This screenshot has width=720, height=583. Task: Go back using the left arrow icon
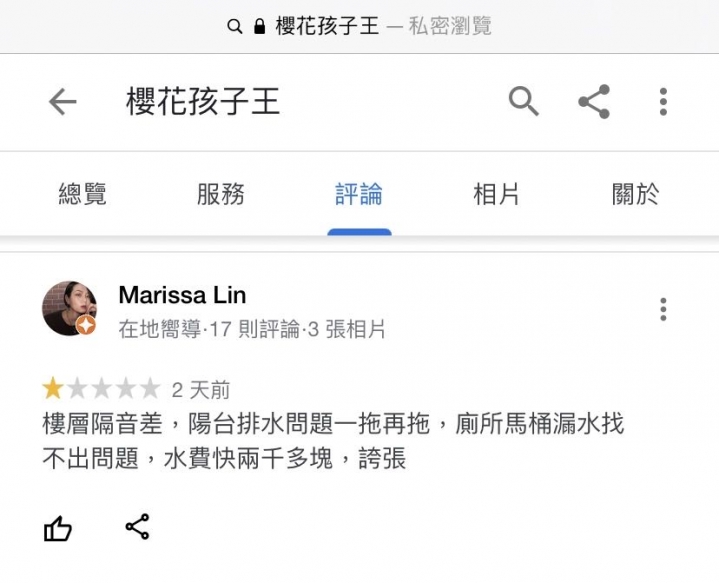coord(63,101)
